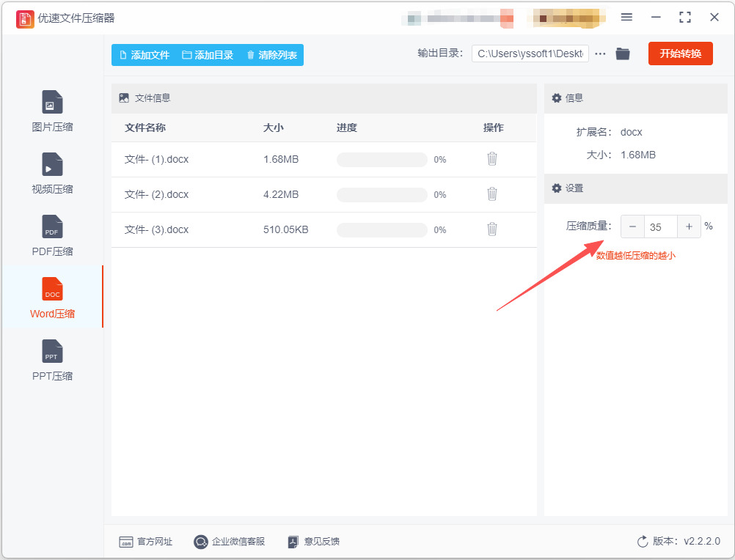Click the 操作 column header
Viewport: 735px width, 560px height.
pyautogui.click(x=493, y=128)
